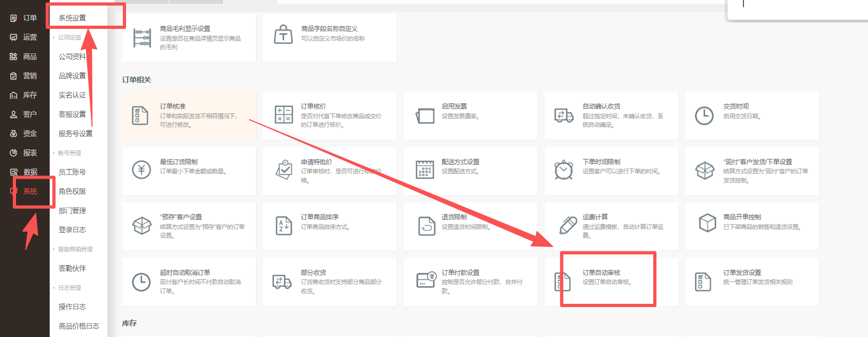Open 品牌设置 submenu item
This screenshot has width=868, height=337.
(72, 76)
